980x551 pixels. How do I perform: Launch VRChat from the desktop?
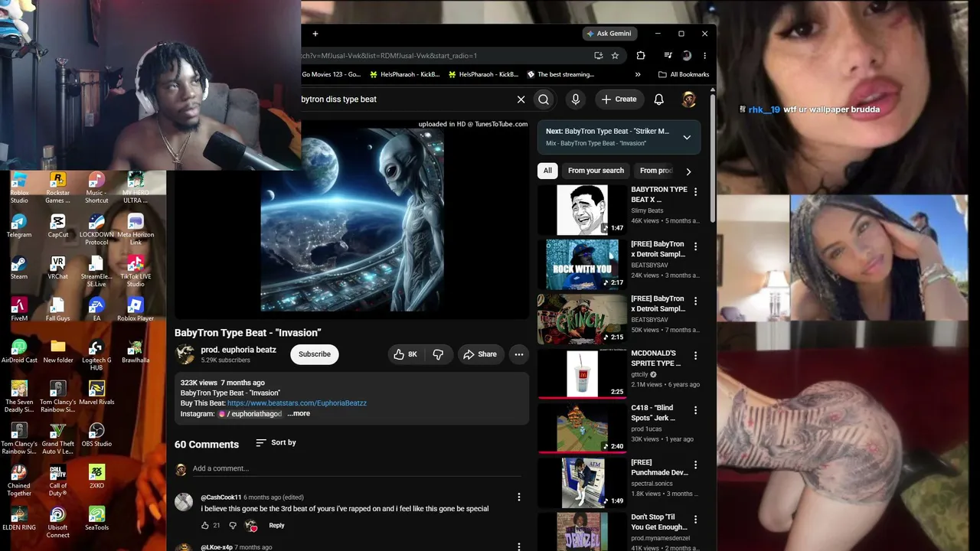coord(57,269)
